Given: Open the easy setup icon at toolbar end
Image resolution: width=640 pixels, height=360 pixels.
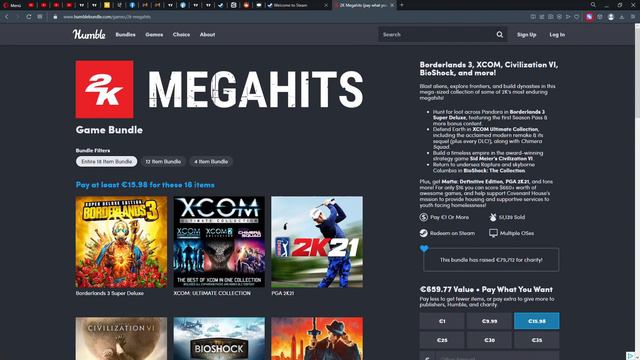Looking at the screenshot, I should pos(633,17).
